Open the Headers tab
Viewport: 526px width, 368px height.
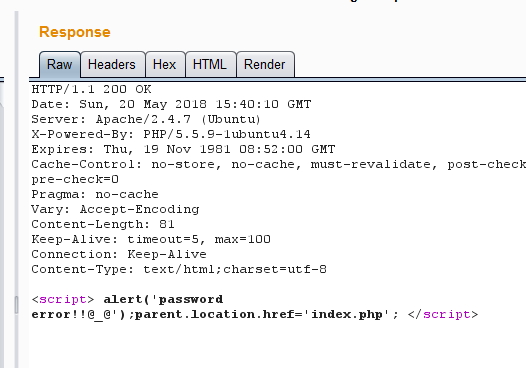tap(113, 64)
